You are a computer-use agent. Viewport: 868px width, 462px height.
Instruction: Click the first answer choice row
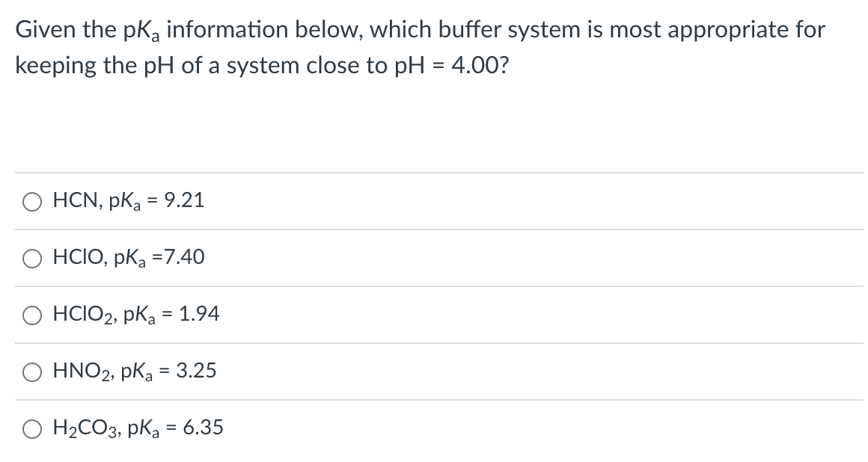[299, 200]
